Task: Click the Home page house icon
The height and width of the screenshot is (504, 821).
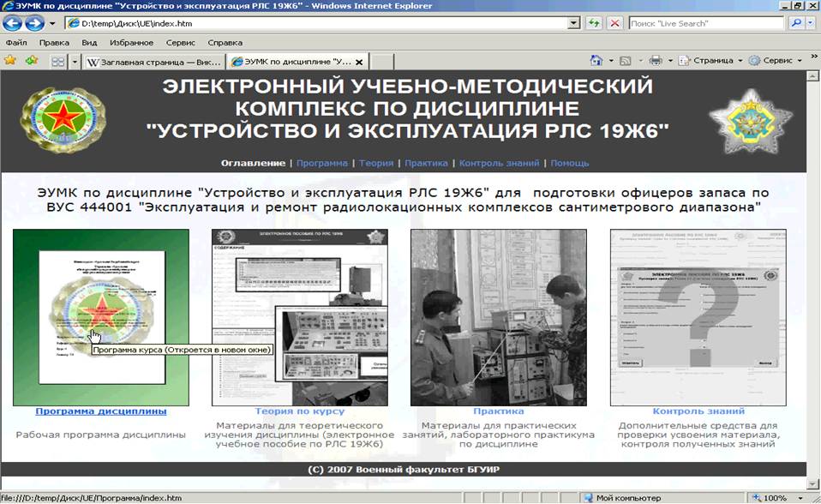Action: 596,61
